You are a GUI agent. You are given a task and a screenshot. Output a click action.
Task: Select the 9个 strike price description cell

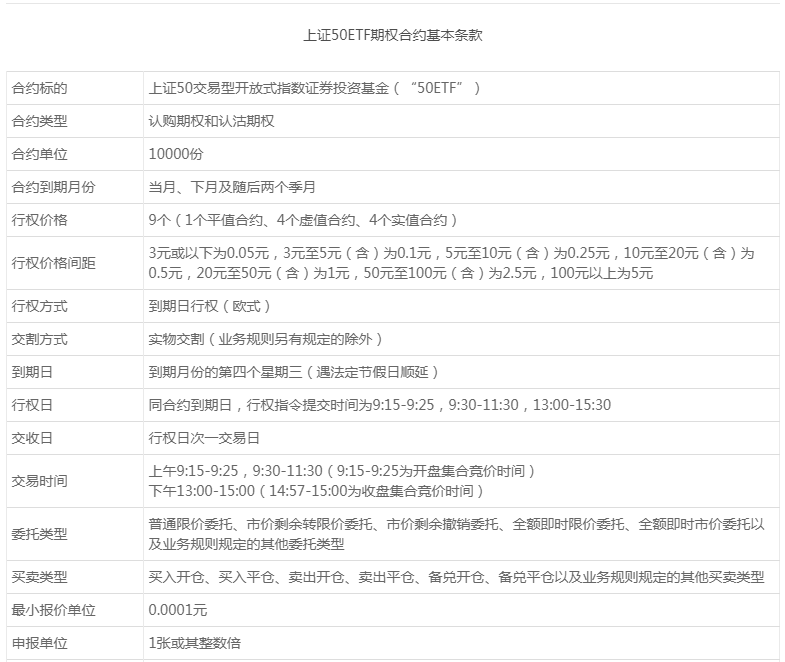tap(303, 220)
